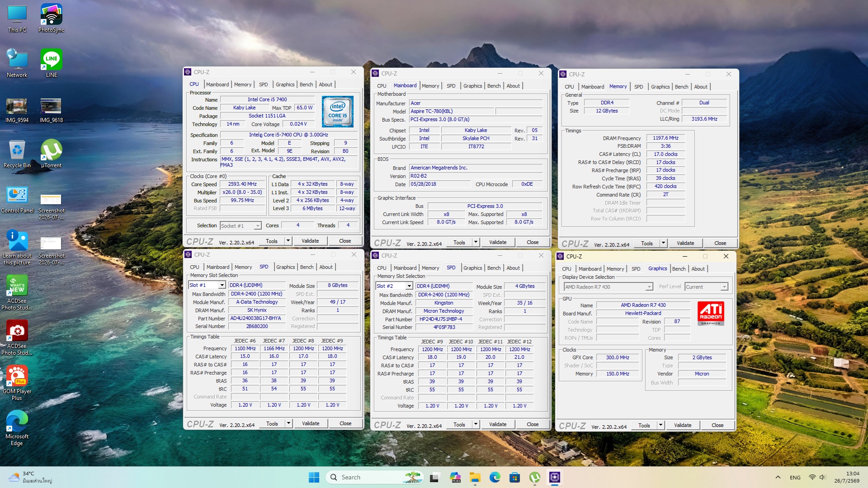Click the ENG language indicator
Viewport: 868px width, 488px height.
[795, 477]
